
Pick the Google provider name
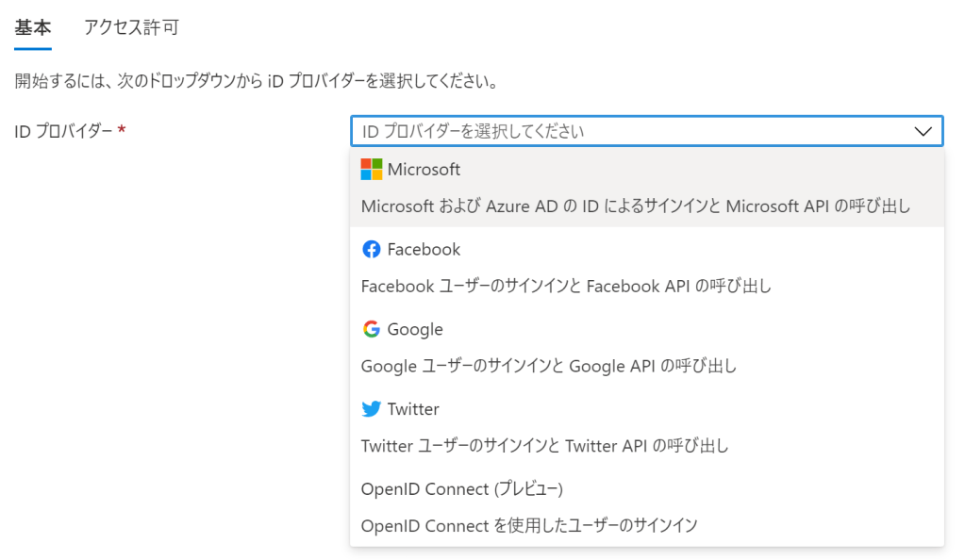pos(415,329)
